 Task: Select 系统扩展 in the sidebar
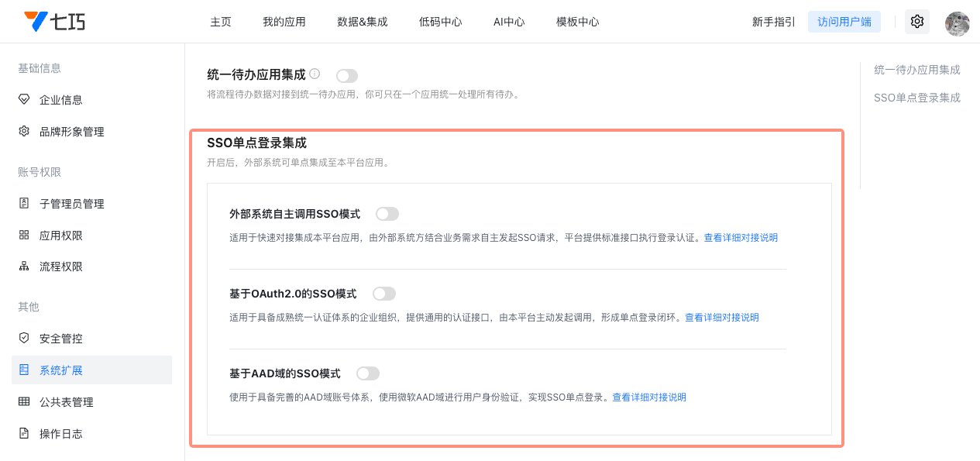click(91, 370)
